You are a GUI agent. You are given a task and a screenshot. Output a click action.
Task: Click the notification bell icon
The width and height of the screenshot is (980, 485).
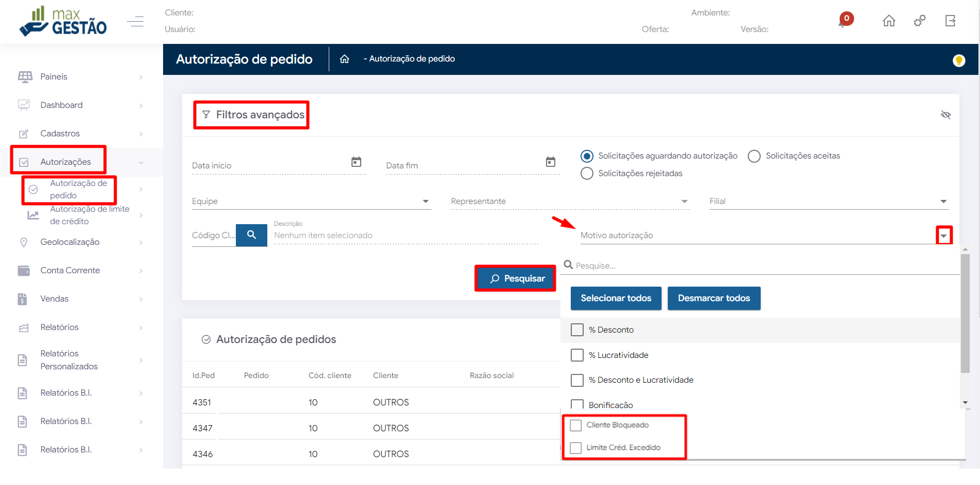point(843,22)
